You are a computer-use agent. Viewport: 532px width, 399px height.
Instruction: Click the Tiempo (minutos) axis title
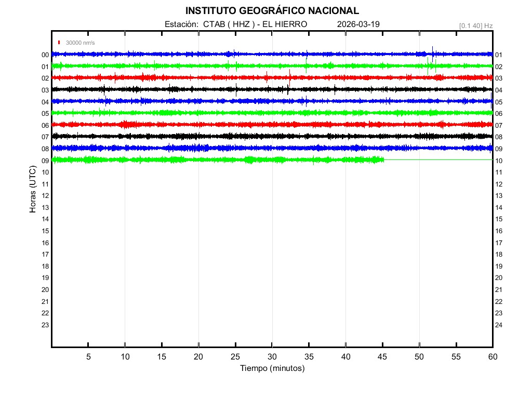[272, 368]
